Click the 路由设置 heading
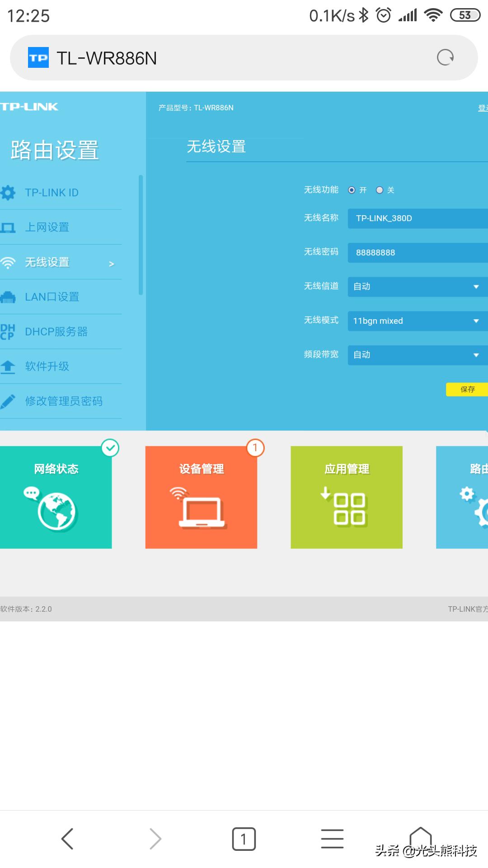 55,150
